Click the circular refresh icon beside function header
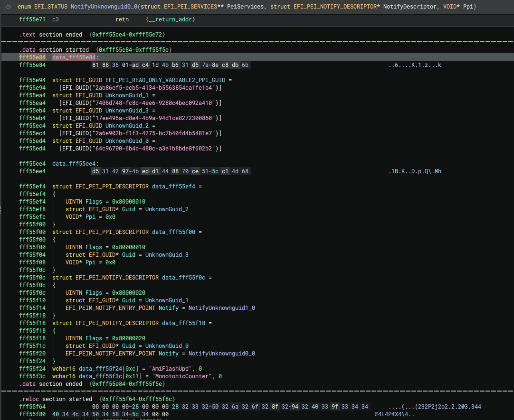The height and width of the screenshot is (420, 514). [8, 7]
